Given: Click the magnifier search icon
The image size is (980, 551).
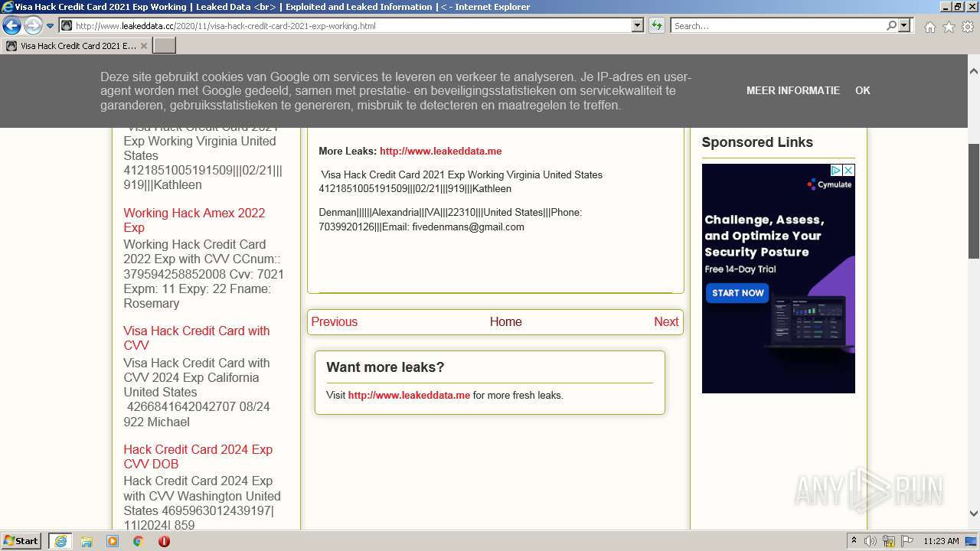Looking at the screenshot, I should point(891,26).
